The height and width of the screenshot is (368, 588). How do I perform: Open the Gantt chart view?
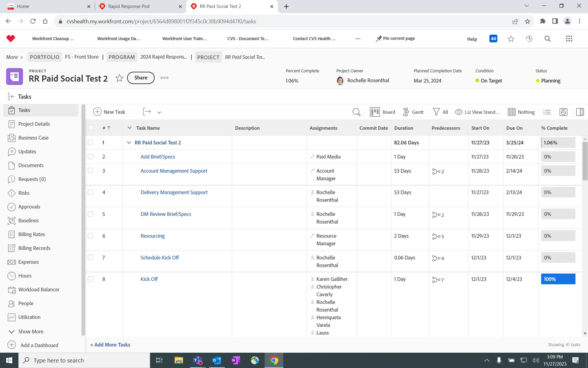point(413,112)
